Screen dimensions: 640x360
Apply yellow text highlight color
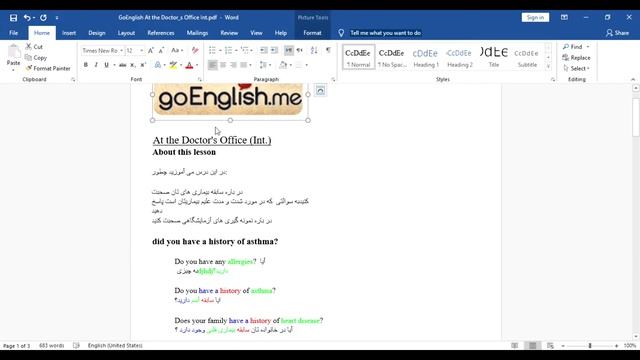tap(173, 65)
